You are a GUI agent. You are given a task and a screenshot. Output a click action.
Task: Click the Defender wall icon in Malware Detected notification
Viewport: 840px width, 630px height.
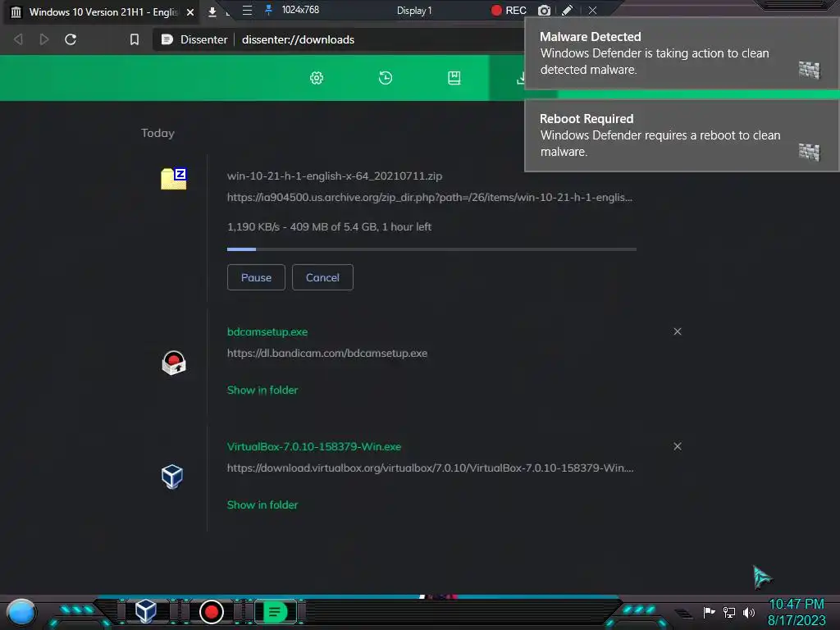pyautogui.click(x=810, y=70)
